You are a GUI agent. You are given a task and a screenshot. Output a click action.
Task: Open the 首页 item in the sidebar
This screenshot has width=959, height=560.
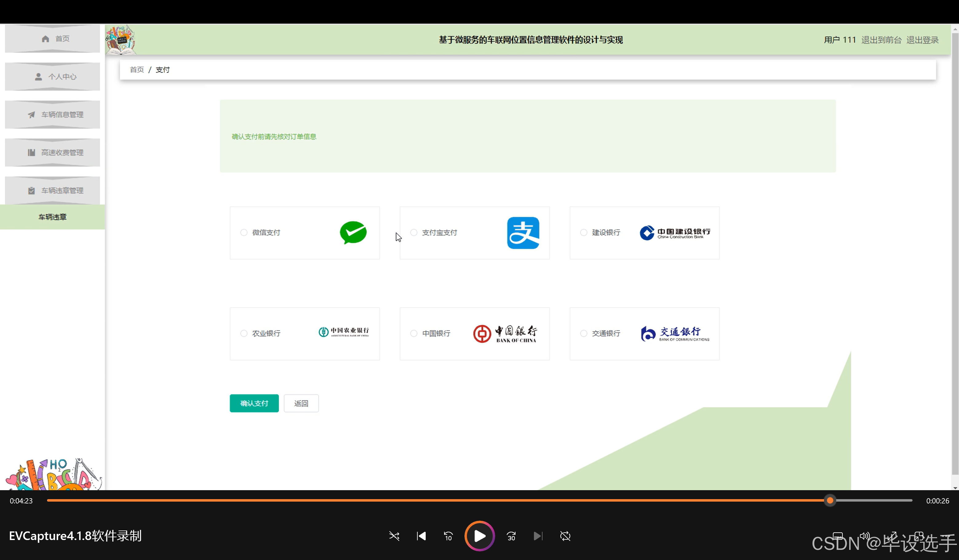tap(53, 39)
